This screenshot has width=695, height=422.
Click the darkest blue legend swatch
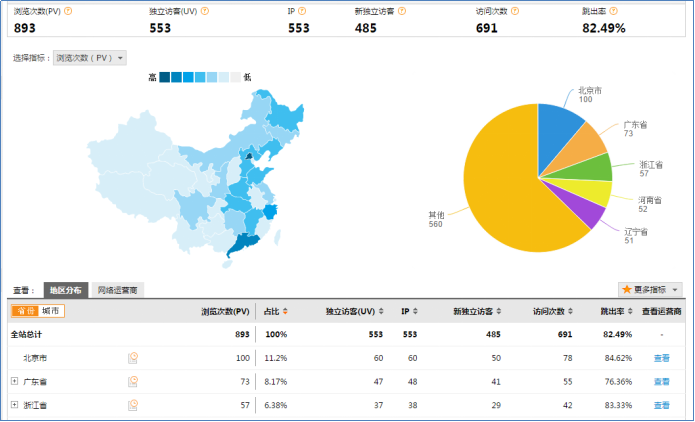point(164,77)
